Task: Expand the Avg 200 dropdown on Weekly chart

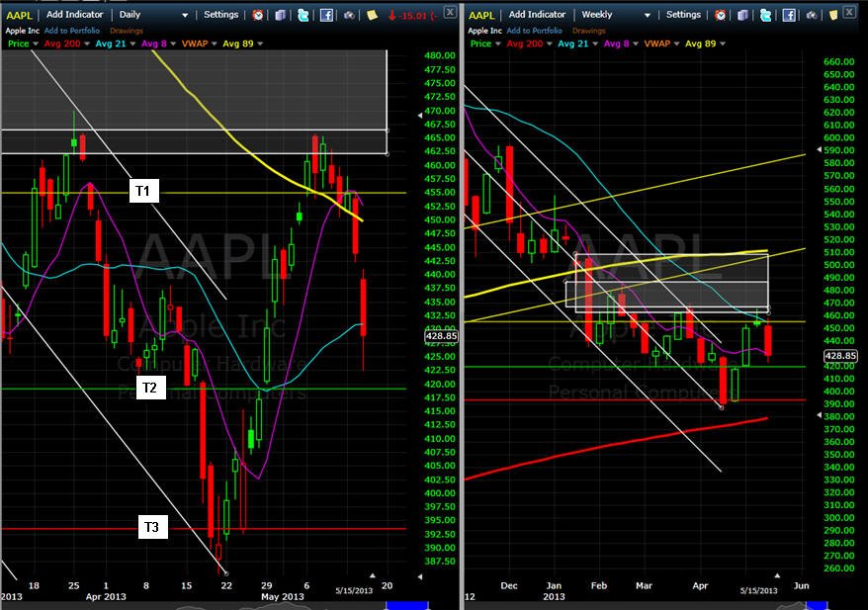Action: (549, 44)
